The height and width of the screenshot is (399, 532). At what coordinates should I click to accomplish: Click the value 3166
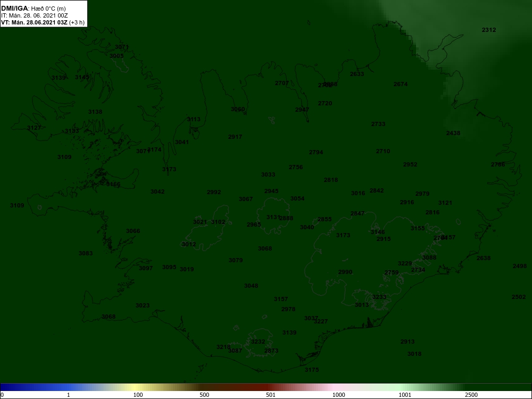113,184
